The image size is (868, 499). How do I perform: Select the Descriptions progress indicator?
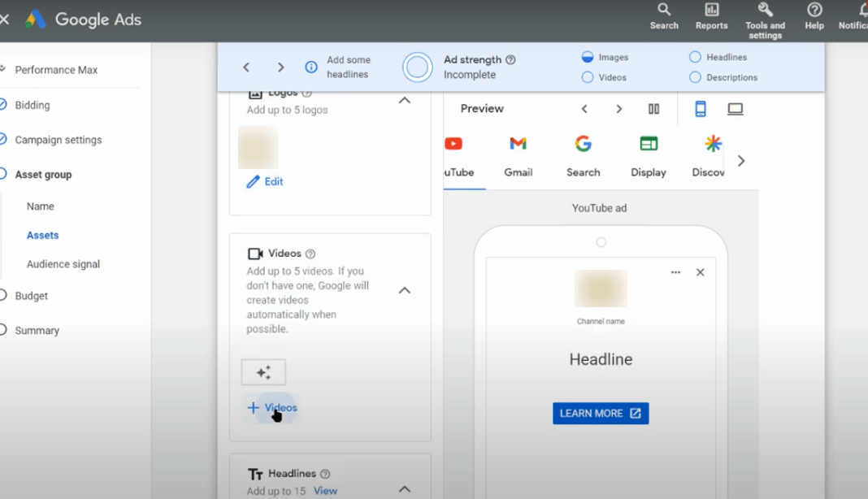point(695,78)
